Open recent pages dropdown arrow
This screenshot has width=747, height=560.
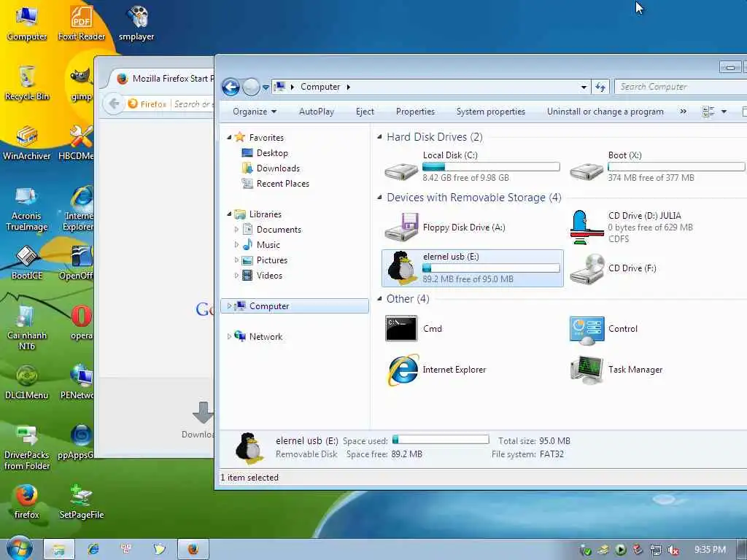[x=266, y=87]
